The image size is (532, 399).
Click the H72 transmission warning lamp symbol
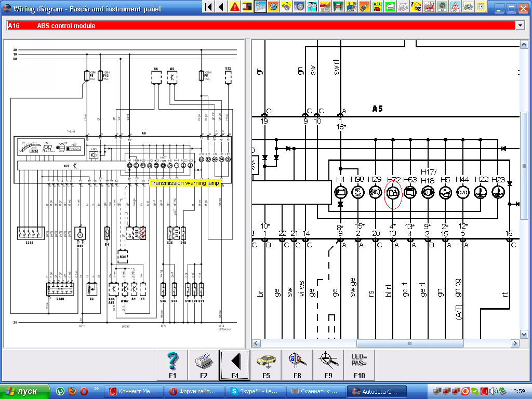pyautogui.click(x=393, y=193)
